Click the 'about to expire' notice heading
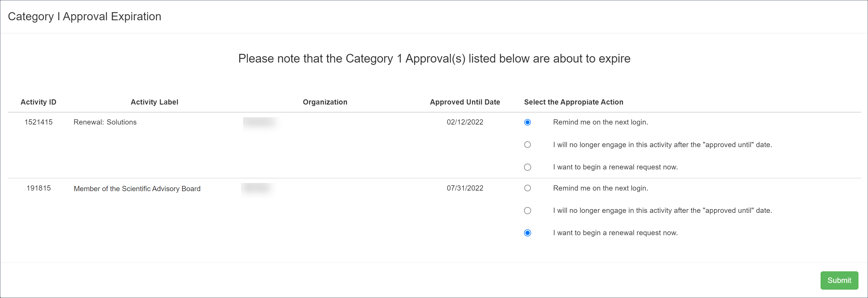This screenshot has width=868, height=298. coord(434,59)
